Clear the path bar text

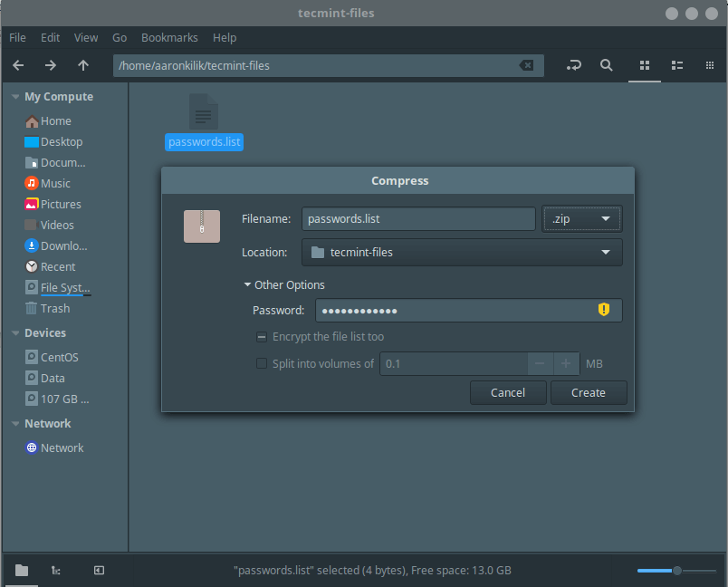tap(526, 65)
